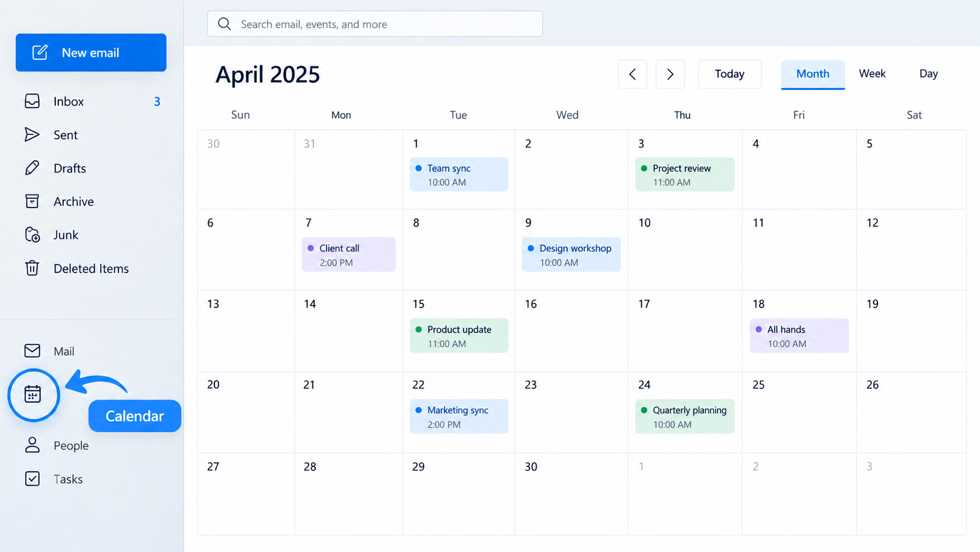The image size is (980, 552).
Task: Click the search magnifier icon
Action: [224, 24]
